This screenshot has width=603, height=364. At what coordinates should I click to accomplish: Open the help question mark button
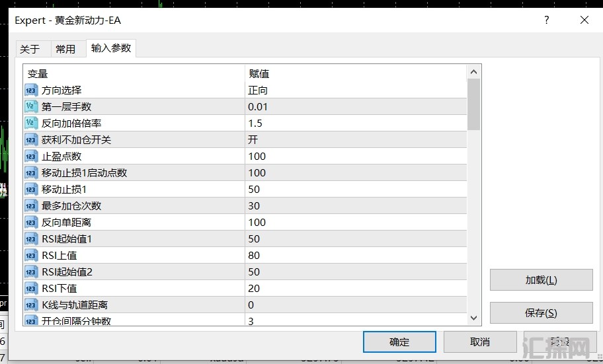tap(546, 20)
